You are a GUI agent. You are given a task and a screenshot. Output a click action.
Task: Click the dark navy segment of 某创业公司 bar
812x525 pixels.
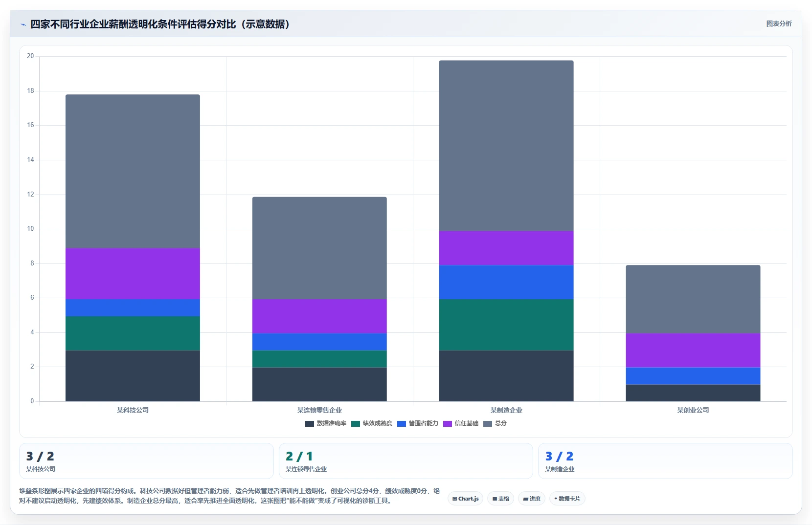693,393
